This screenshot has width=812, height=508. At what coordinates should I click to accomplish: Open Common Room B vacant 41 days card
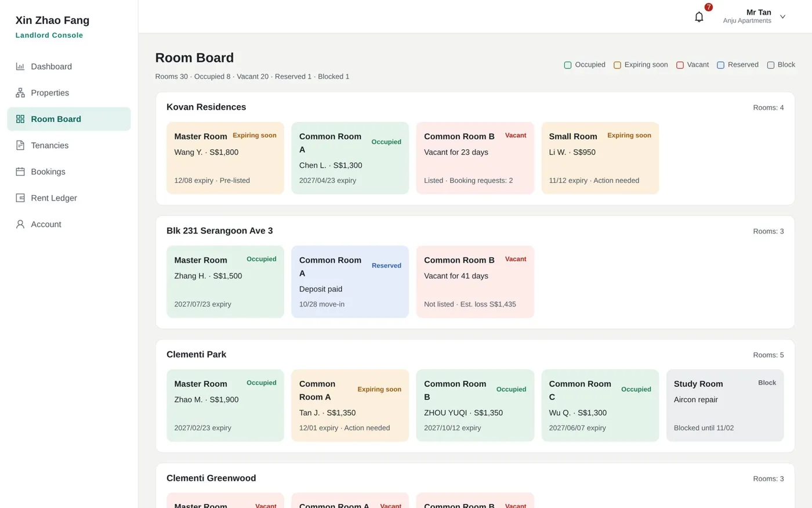(475, 282)
